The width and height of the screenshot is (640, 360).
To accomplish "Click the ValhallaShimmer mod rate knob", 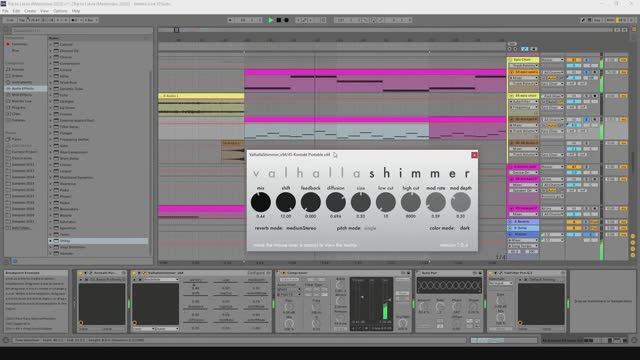I will click(436, 202).
